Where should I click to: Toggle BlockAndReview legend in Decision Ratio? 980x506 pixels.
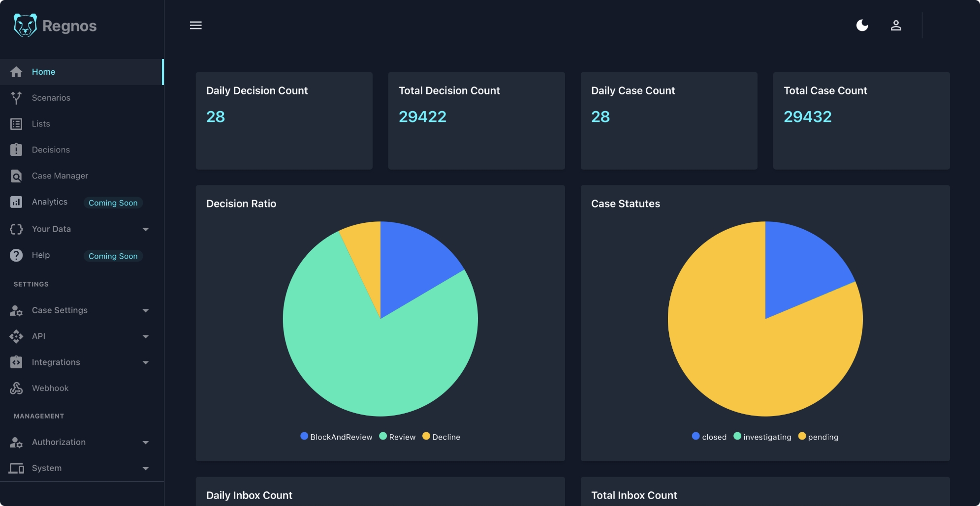point(336,437)
